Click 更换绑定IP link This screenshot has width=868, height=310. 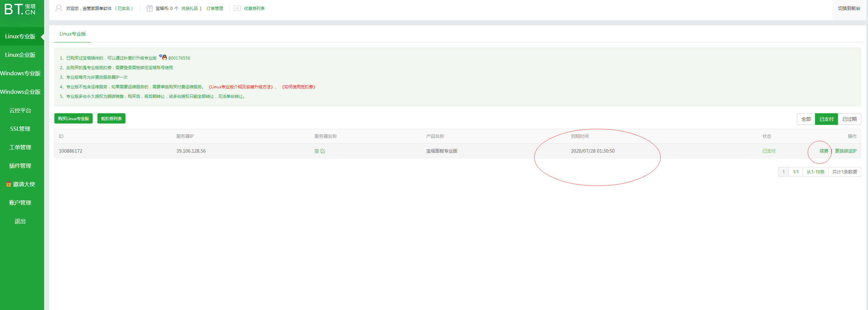(x=845, y=151)
